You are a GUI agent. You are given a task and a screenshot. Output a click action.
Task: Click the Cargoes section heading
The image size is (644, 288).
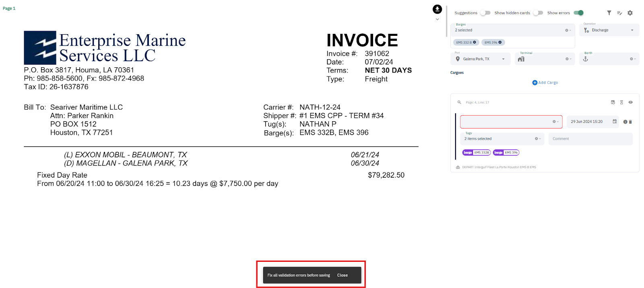pos(457,73)
